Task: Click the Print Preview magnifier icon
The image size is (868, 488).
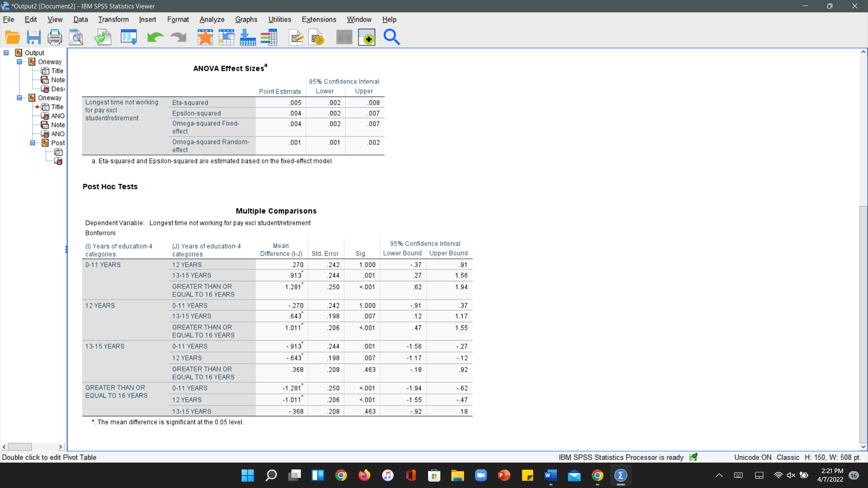Action: (77, 37)
